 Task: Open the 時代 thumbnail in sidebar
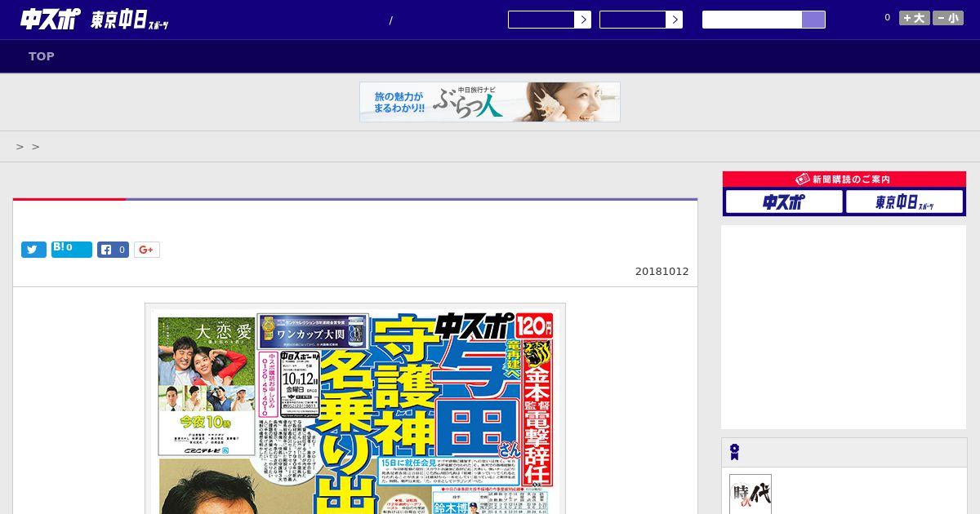(751, 494)
